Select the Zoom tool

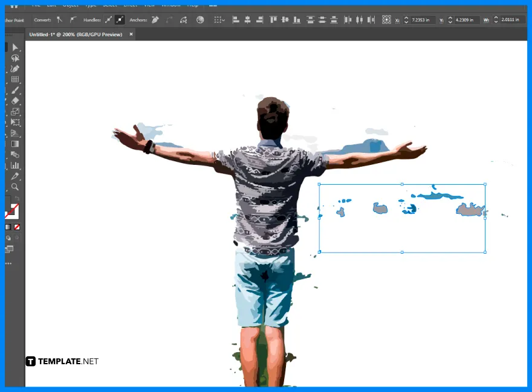15,187
